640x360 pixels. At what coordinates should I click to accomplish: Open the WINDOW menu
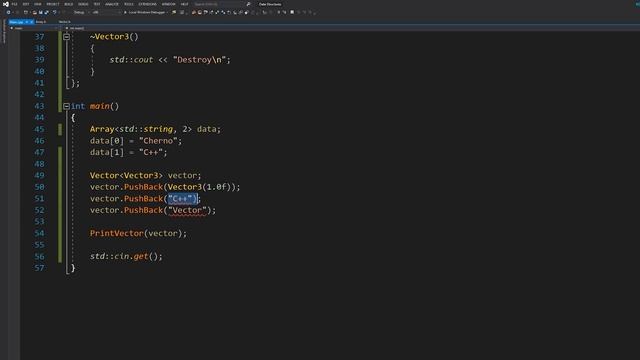[169, 4]
